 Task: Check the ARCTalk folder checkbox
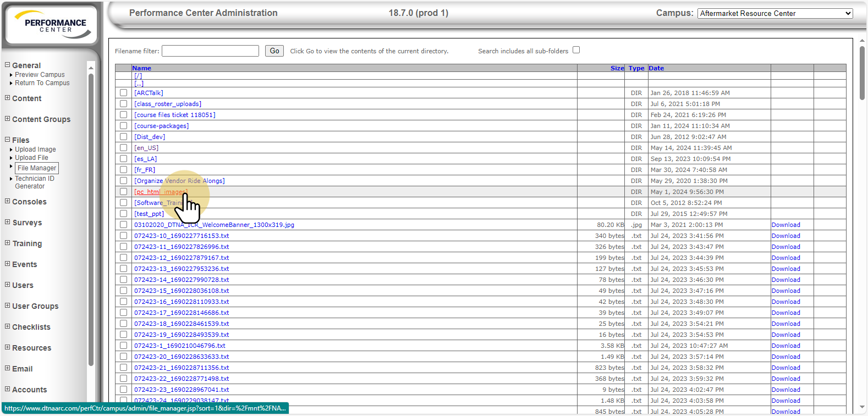(x=124, y=93)
